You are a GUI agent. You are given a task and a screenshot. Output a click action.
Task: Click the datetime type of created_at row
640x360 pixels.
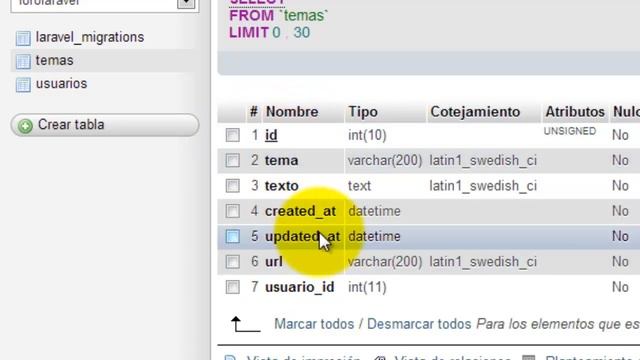click(x=374, y=211)
